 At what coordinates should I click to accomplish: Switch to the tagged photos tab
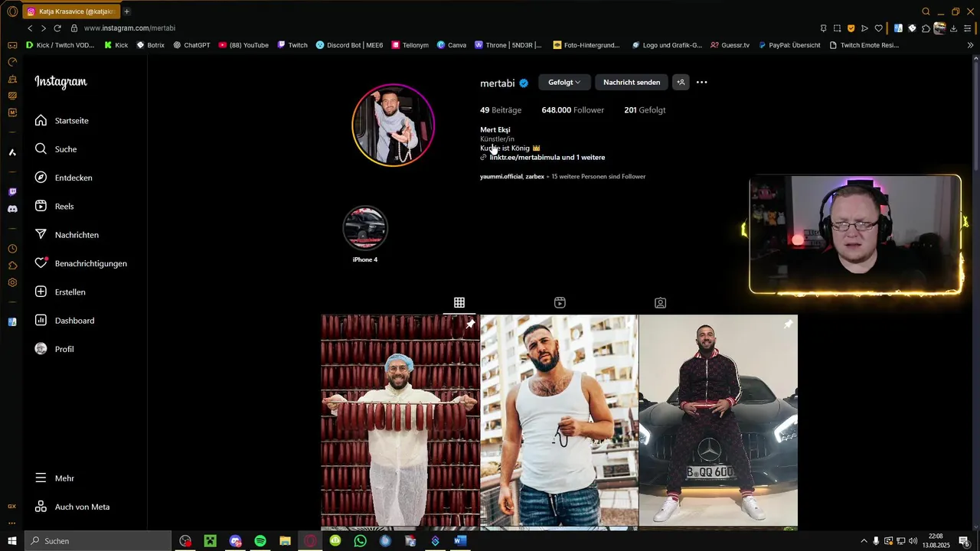click(660, 303)
